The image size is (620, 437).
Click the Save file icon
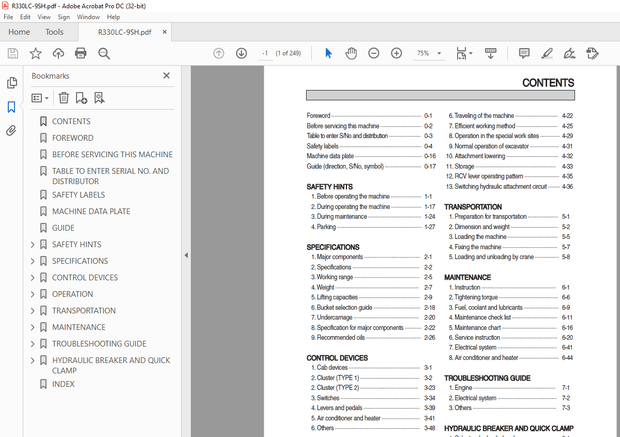[x=13, y=53]
